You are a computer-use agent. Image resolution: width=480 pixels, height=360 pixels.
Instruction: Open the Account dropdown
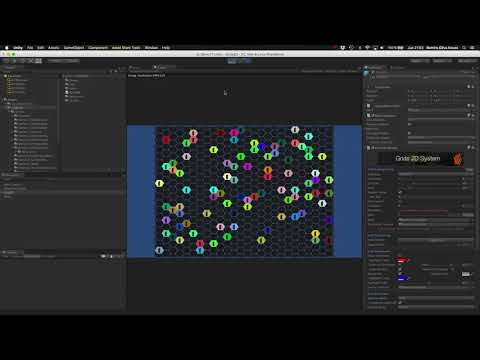click(x=420, y=61)
